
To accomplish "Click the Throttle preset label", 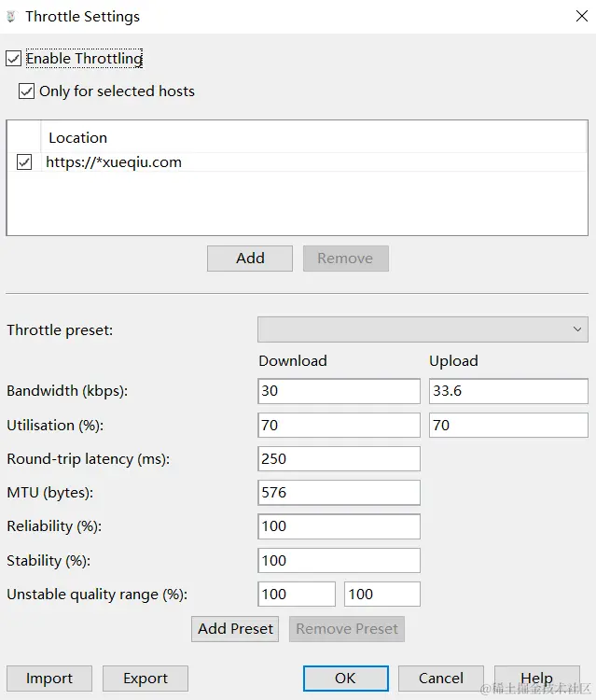I will 60,330.
